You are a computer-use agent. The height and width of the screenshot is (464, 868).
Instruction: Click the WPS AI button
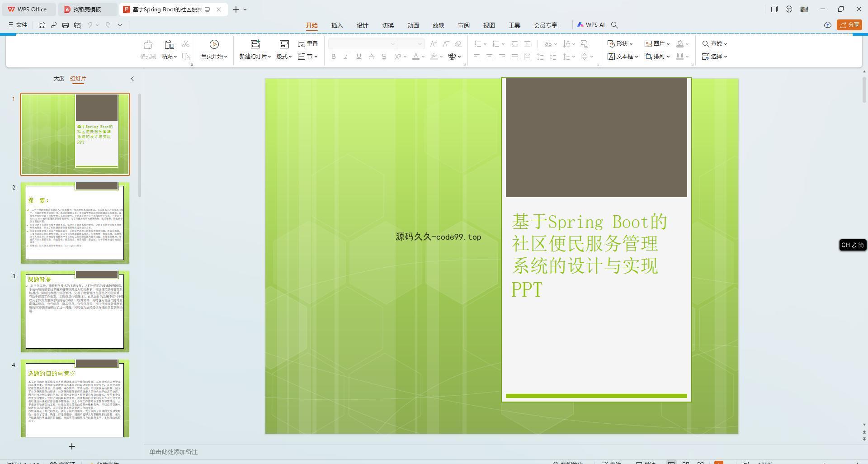pos(591,25)
